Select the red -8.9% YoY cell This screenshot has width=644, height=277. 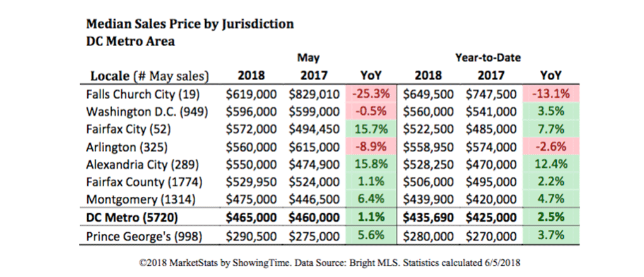(371, 146)
